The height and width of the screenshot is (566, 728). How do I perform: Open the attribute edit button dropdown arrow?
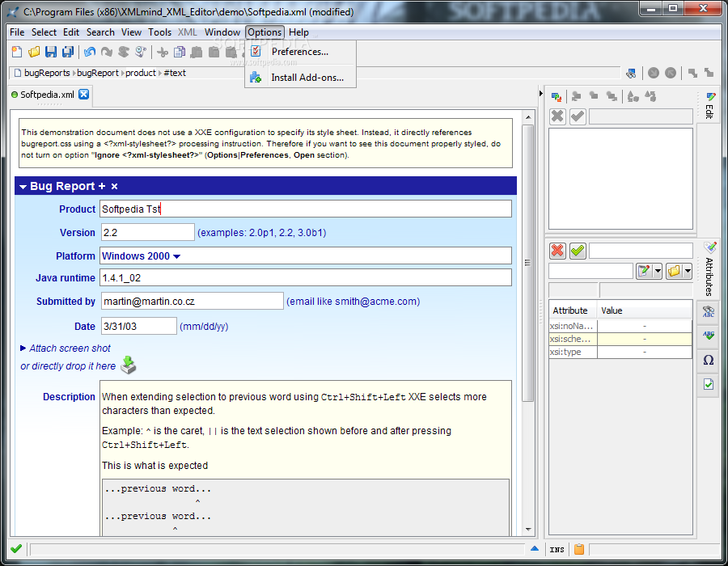click(658, 271)
